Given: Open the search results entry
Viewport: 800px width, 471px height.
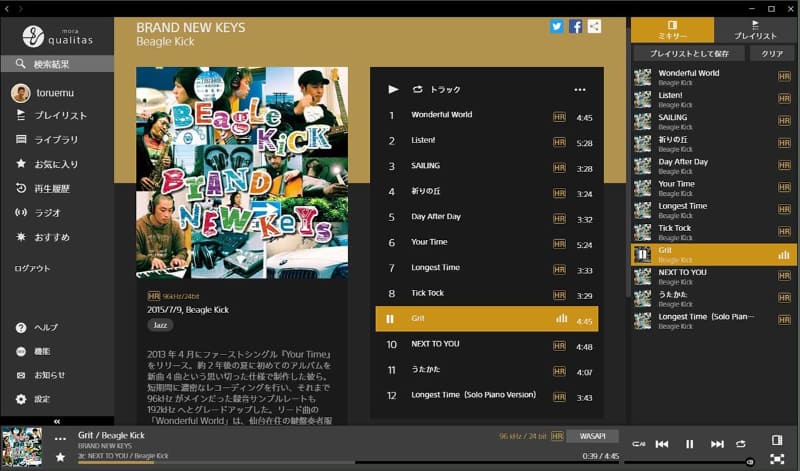Looking at the screenshot, I should [x=57, y=64].
